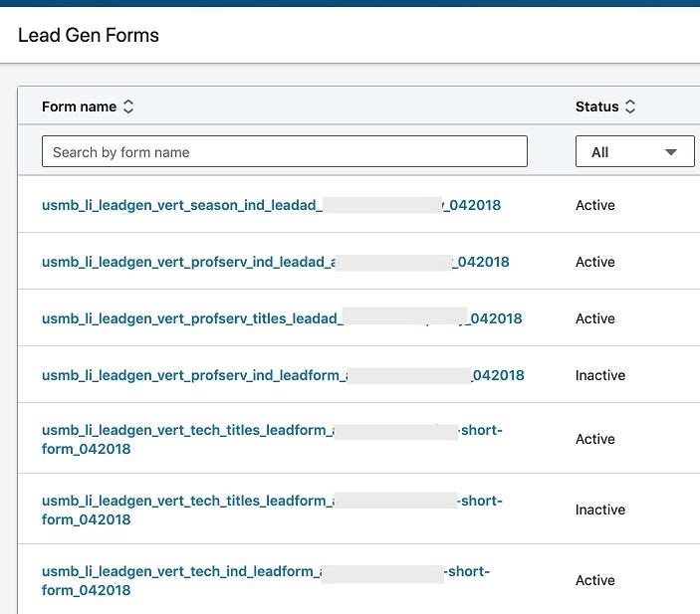Click Active status of tech_ind_leadform row
Screen dimensions: 700x614
595,581
